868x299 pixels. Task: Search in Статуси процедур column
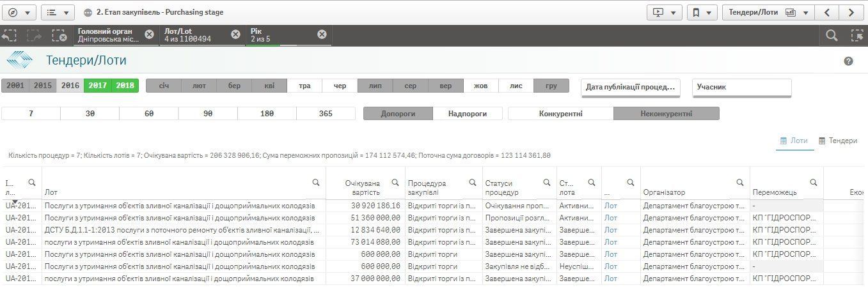coord(548,183)
